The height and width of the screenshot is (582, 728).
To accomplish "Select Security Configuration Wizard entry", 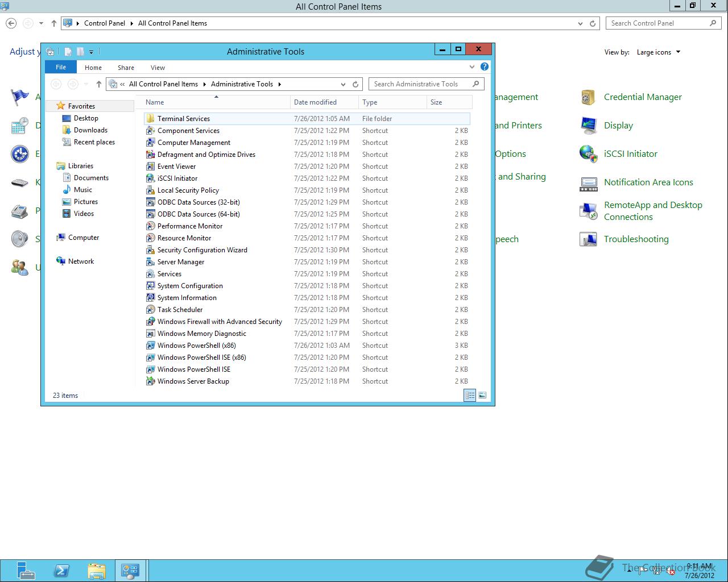I will point(307,250).
